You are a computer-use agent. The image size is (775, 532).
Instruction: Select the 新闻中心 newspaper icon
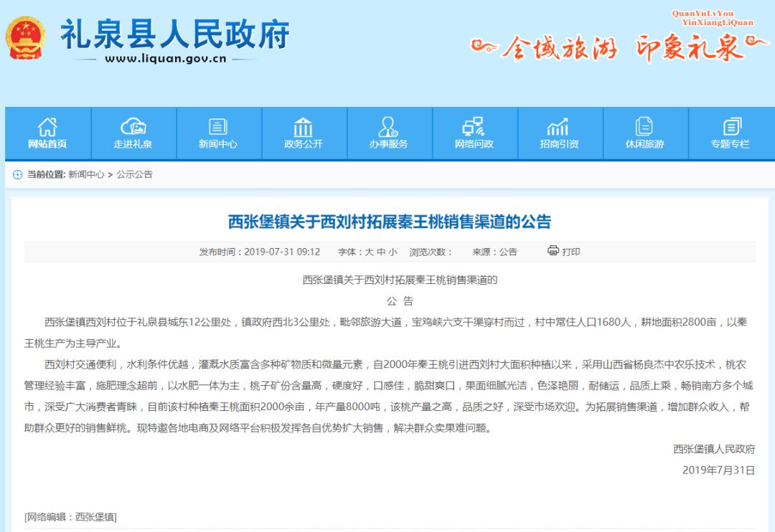point(217,127)
